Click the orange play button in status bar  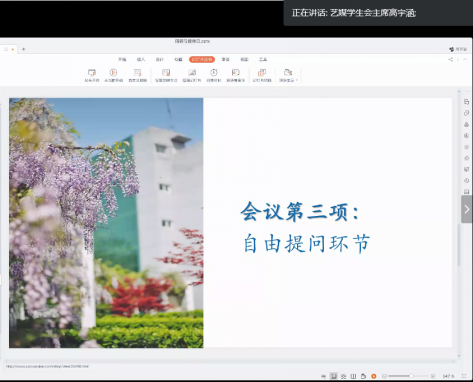pyautogui.click(x=374, y=376)
